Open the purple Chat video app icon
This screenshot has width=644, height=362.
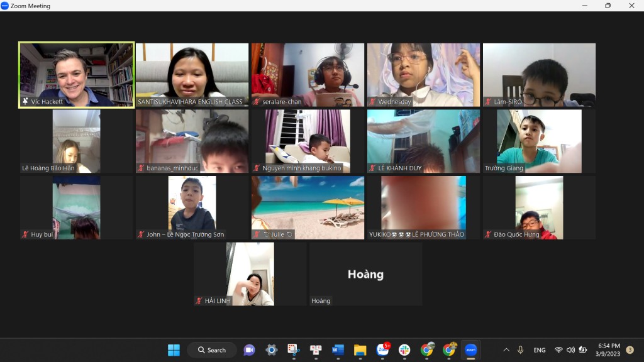(249, 350)
